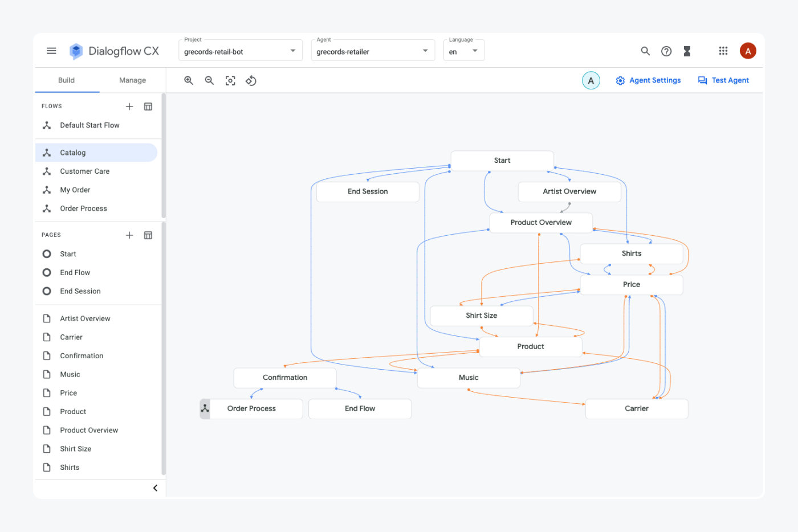Zoom out of the flow diagram
The image size is (798, 532).
click(x=209, y=80)
